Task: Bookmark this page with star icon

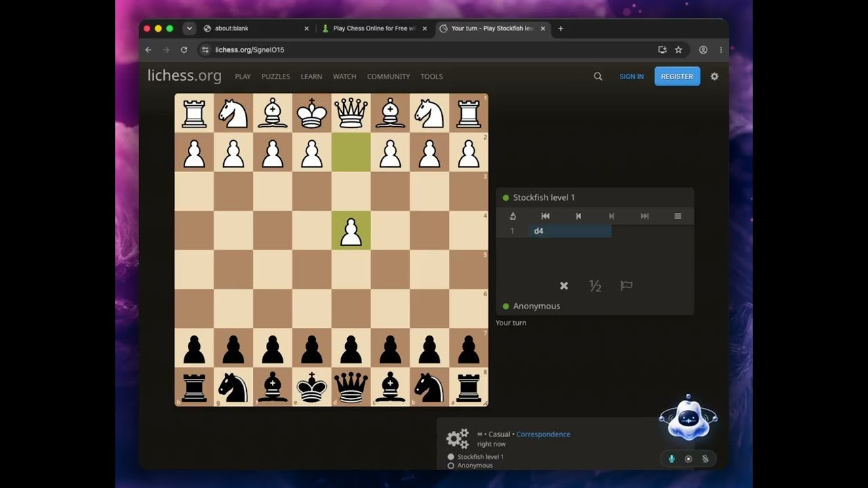Action: (x=678, y=49)
